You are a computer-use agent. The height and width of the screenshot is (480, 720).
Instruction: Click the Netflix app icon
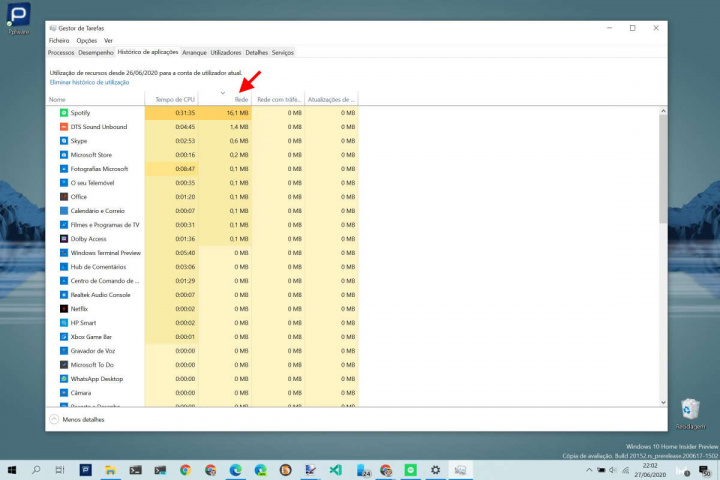63,309
